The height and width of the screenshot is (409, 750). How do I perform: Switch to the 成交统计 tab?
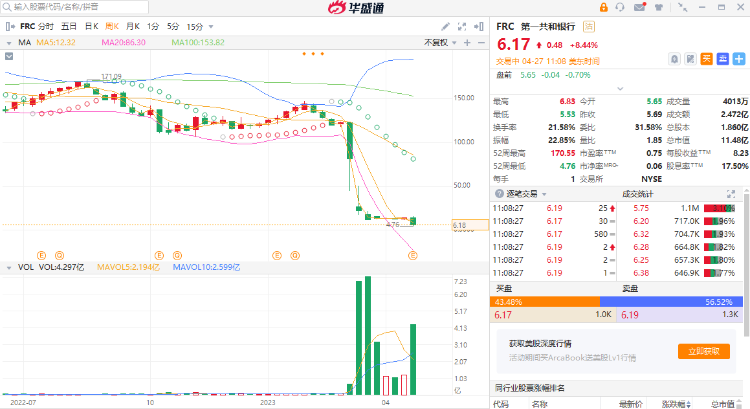click(638, 194)
